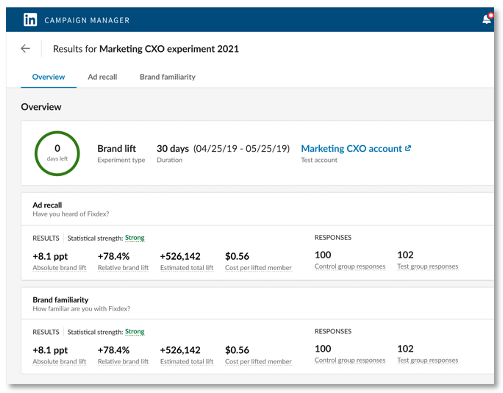Click the Test account label
503x393 pixels.
(319, 160)
